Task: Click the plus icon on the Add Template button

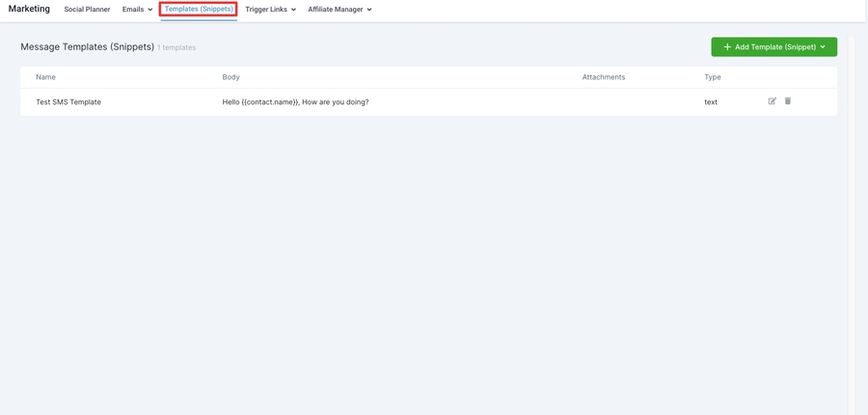Action: pos(727,47)
